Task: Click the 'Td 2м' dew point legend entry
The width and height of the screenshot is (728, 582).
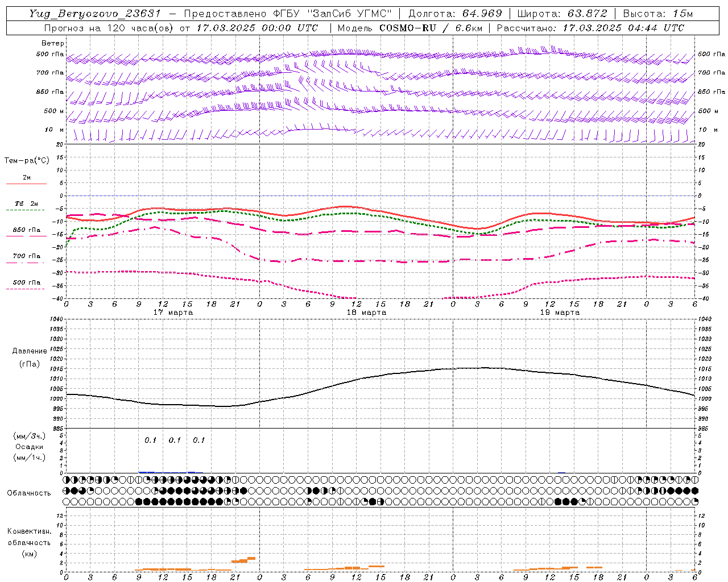Action: (27, 203)
